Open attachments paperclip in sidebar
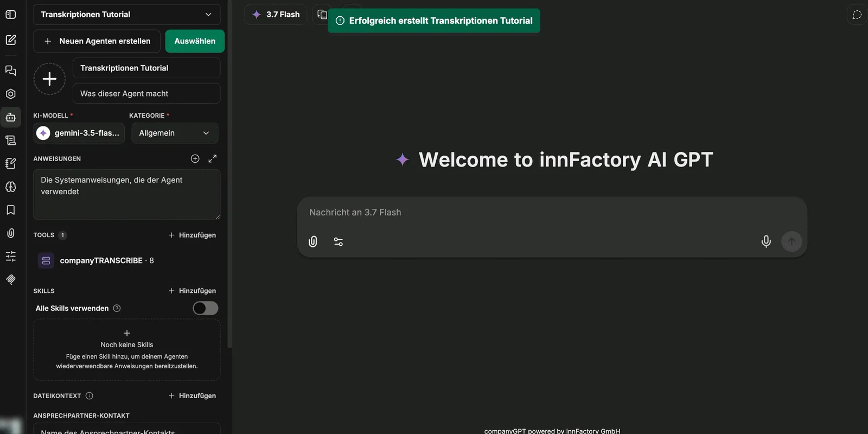 pos(11,233)
